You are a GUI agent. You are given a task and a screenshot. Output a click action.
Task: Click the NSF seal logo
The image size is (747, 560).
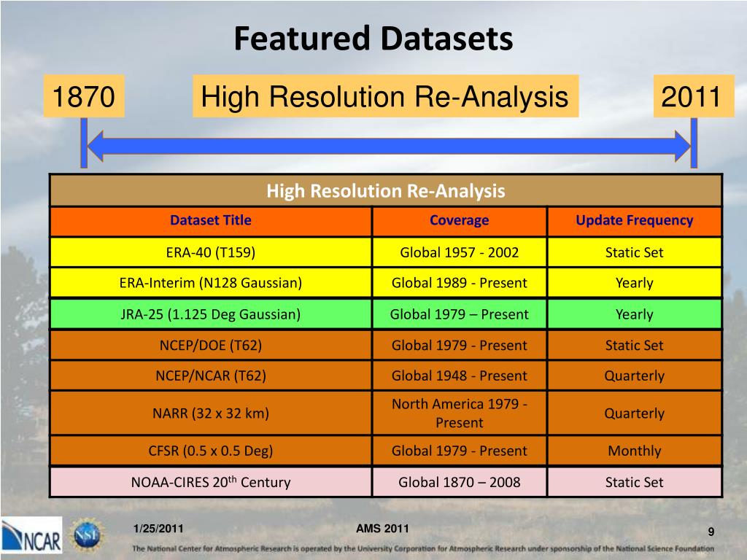[88, 535]
